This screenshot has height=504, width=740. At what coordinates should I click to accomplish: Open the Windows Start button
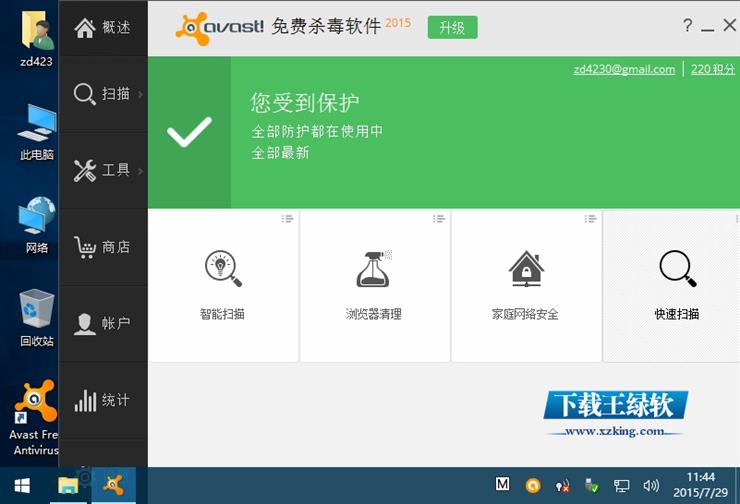point(22,486)
